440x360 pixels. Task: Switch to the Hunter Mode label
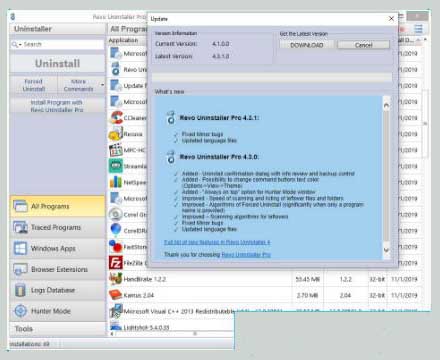(51, 311)
